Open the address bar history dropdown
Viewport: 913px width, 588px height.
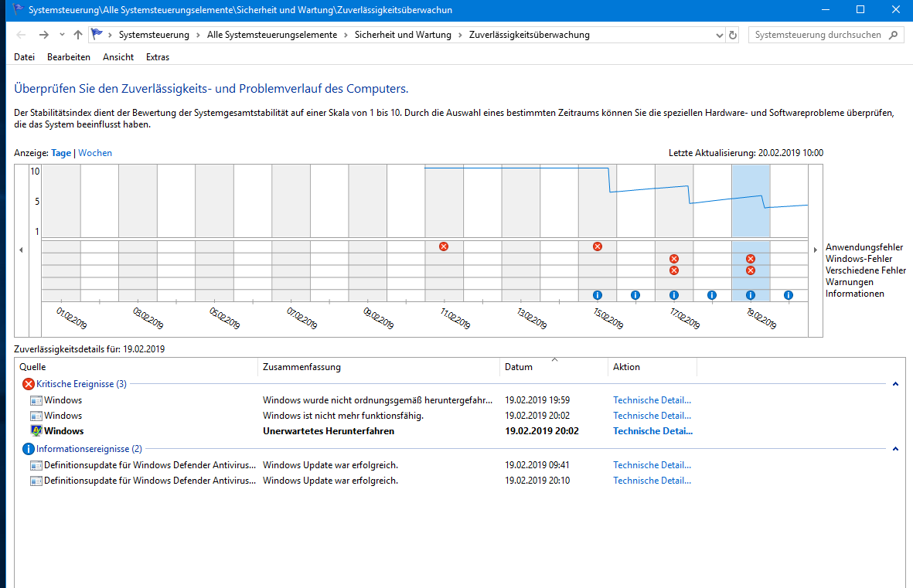[x=719, y=36]
